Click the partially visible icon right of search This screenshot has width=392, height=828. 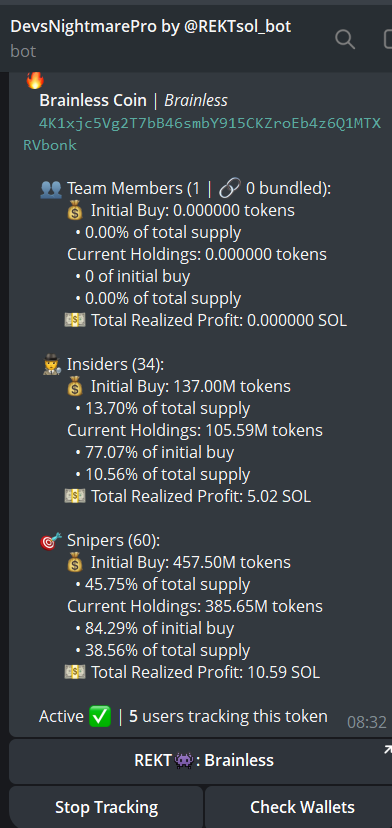click(387, 40)
